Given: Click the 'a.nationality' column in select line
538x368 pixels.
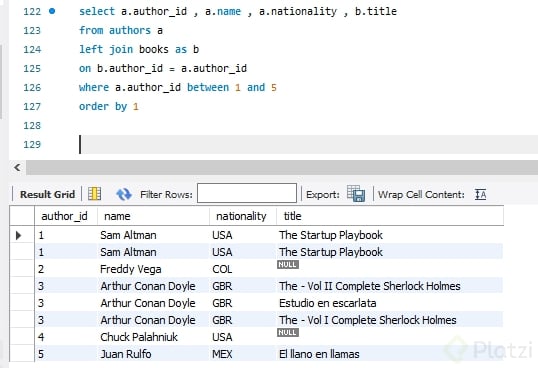Looking at the screenshot, I should pyautogui.click(x=298, y=11).
